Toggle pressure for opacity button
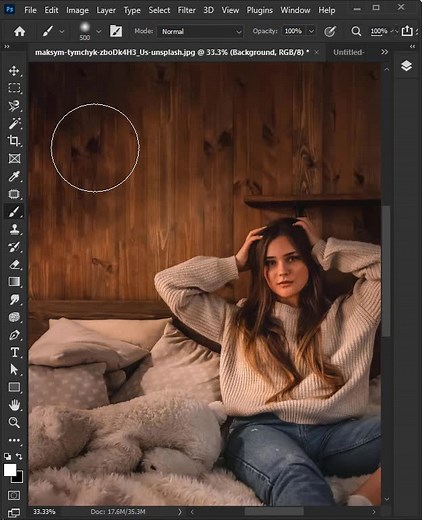The height and width of the screenshot is (520, 422). [330, 32]
